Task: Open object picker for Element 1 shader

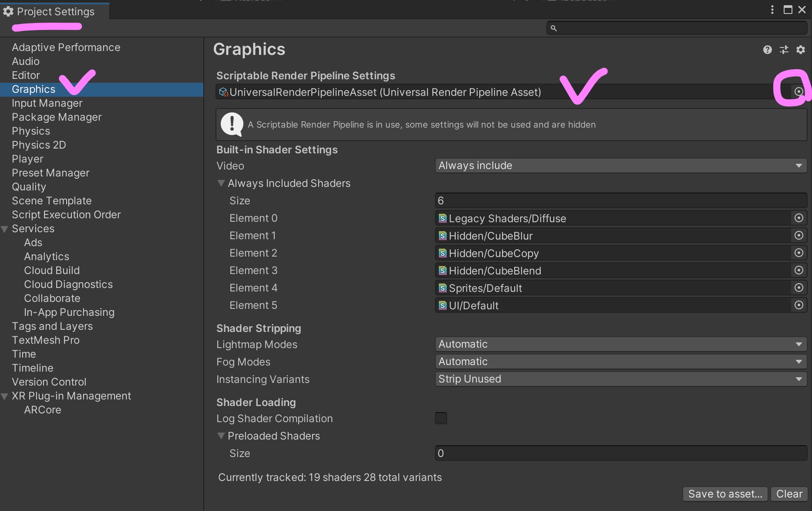Action: 799,235
